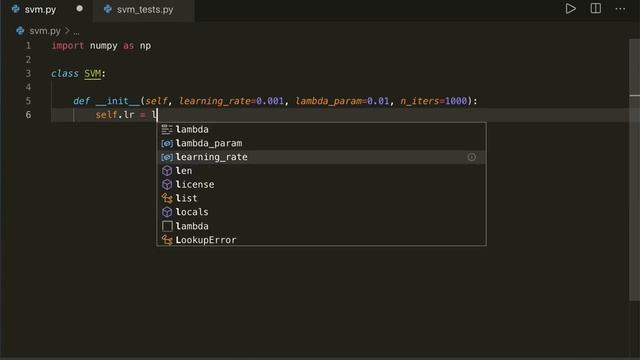640x360 pixels.
Task: Click the 'SVM' class name
Action: [93, 73]
